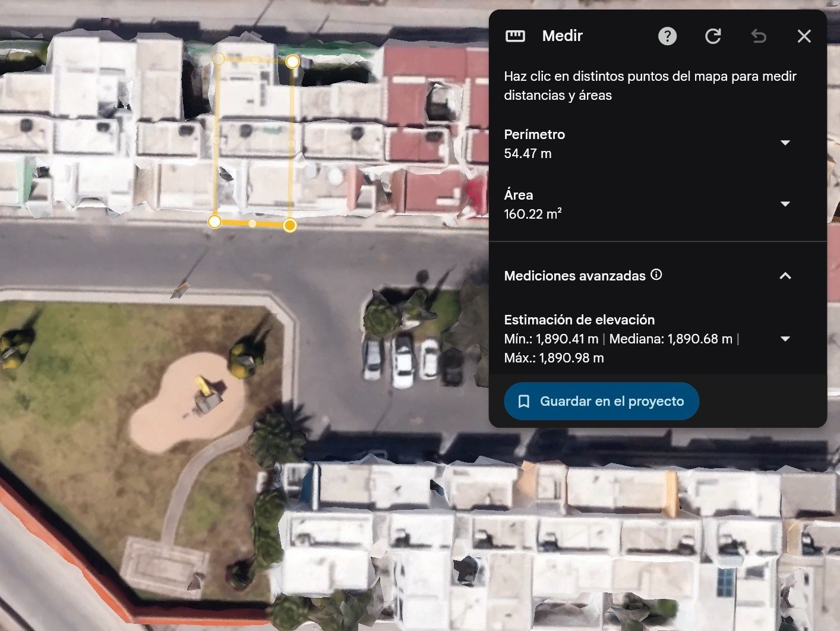
Task: Click the midpoint handle on the bottom edge
Action: [x=252, y=223]
